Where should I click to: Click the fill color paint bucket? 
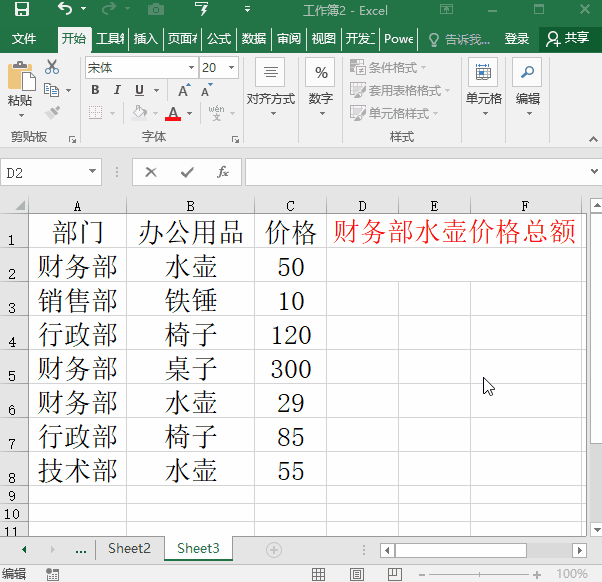click(x=139, y=113)
